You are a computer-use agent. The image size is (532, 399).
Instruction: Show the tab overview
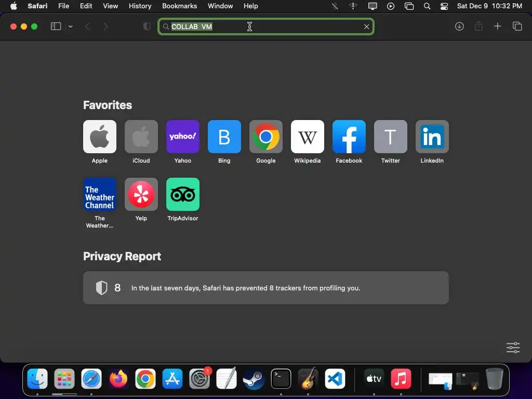(x=517, y=26)
